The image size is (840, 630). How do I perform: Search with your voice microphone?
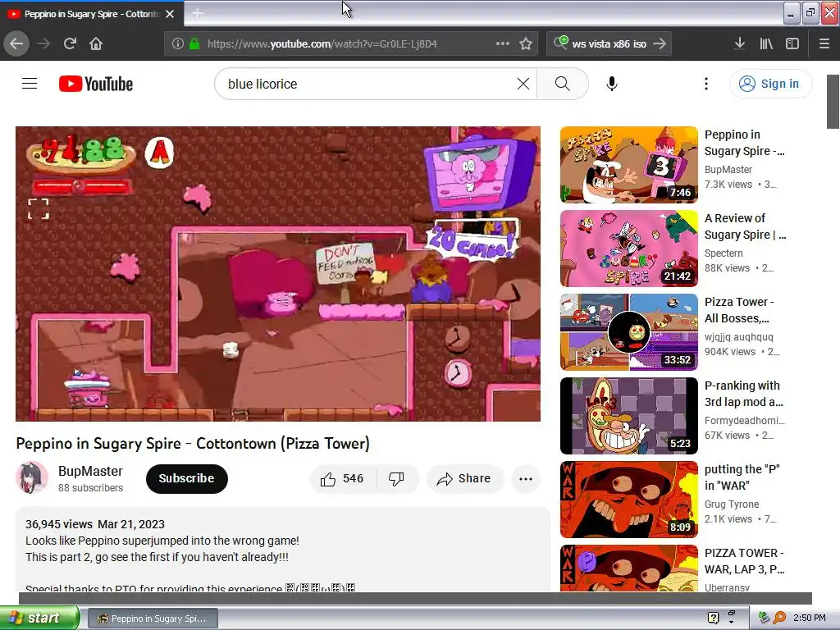pyautogui.click(x=612, y=84)
